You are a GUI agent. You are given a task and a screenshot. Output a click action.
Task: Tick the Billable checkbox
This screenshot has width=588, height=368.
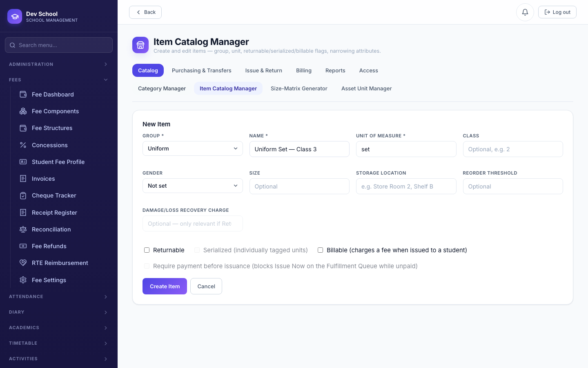click(x=321, y=250)
